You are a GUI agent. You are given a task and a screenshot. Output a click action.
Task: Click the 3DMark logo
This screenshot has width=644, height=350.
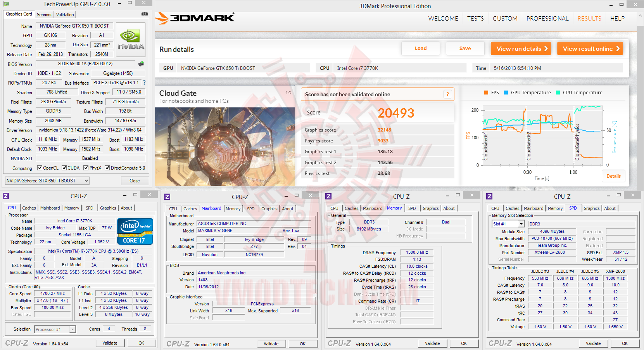click(195, 18)
